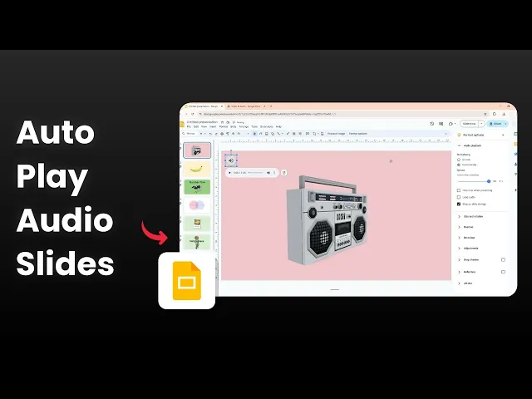Click the browser address bar URL

tap(268, 115)
